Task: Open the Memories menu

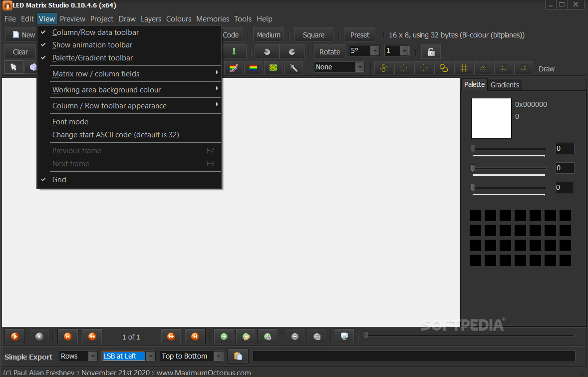Action: (x=213, y=19)
